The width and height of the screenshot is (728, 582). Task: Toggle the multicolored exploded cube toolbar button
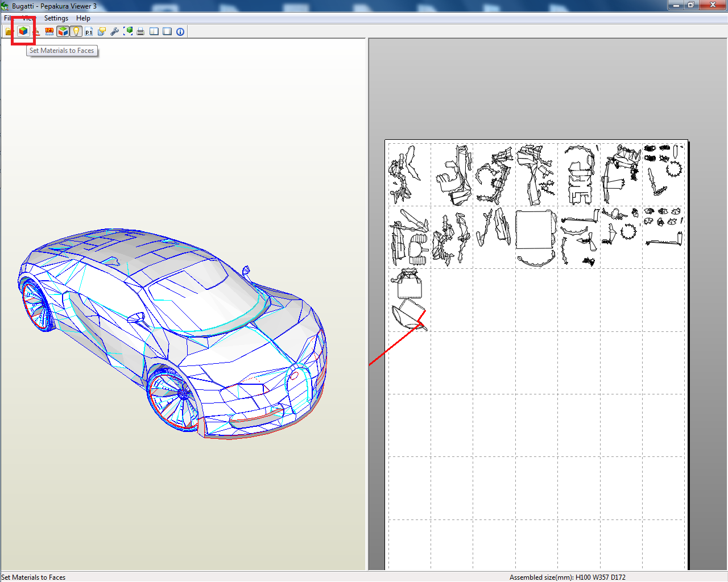tap(63, 32)
